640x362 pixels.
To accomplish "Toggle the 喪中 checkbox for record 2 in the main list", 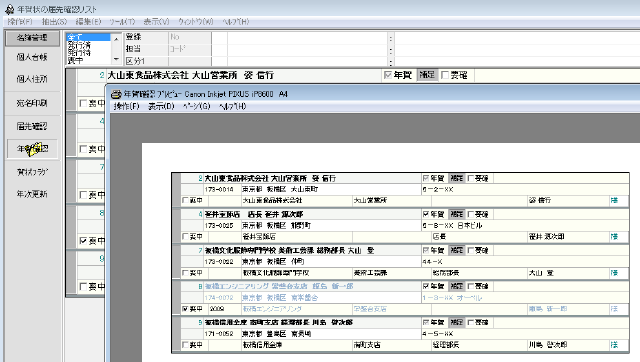I will pos(83,104).
